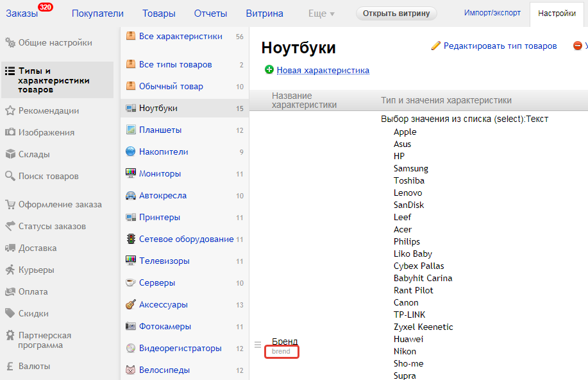Open the Оплата settings section
Viewport: 588px width, 380px height.
[x=33, y=291]
